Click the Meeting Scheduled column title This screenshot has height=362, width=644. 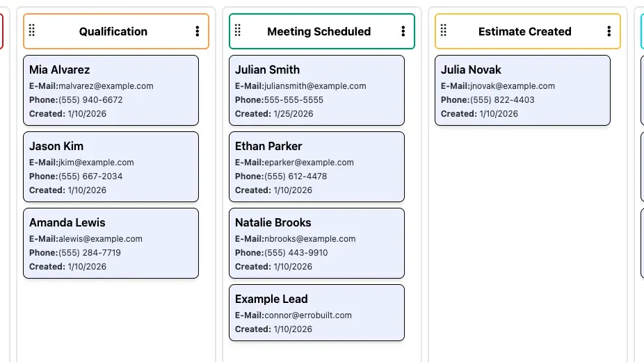coord(319,31)
